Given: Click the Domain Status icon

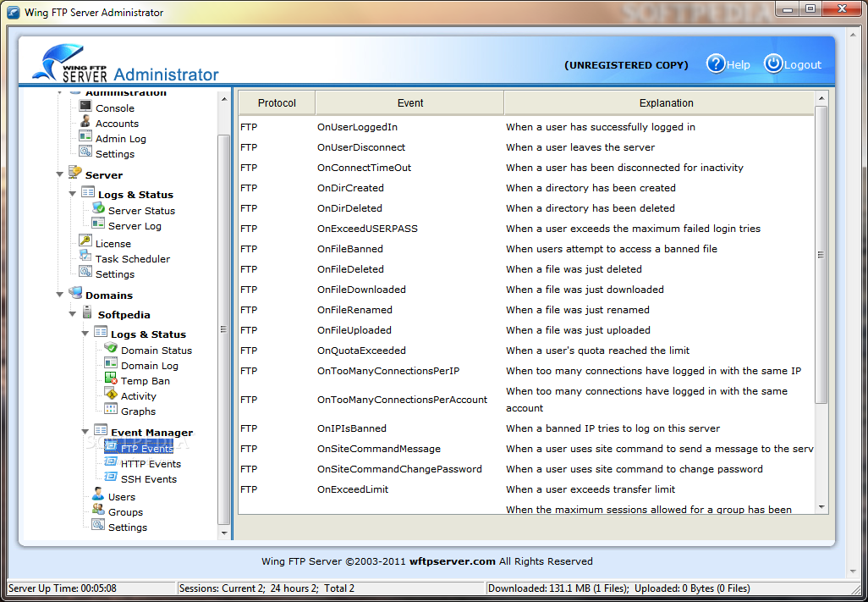Looking at the screenshot, I should pos(111,348).
